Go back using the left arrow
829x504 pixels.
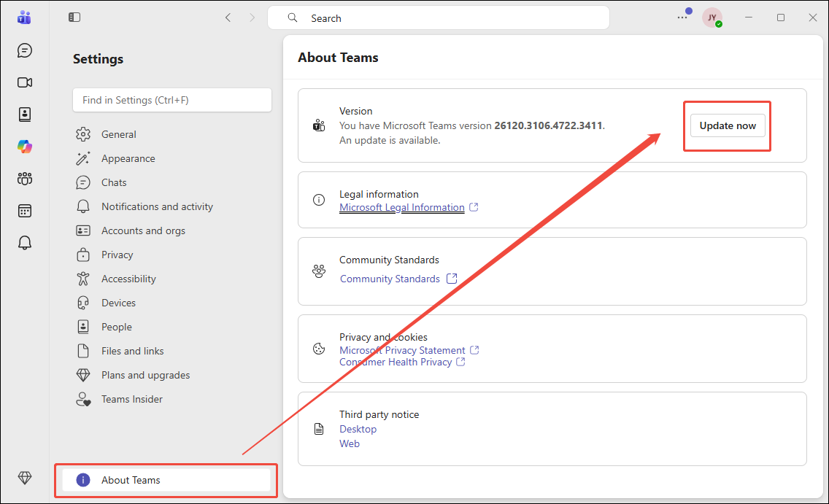pyautogui.click(x=228, y=18)
